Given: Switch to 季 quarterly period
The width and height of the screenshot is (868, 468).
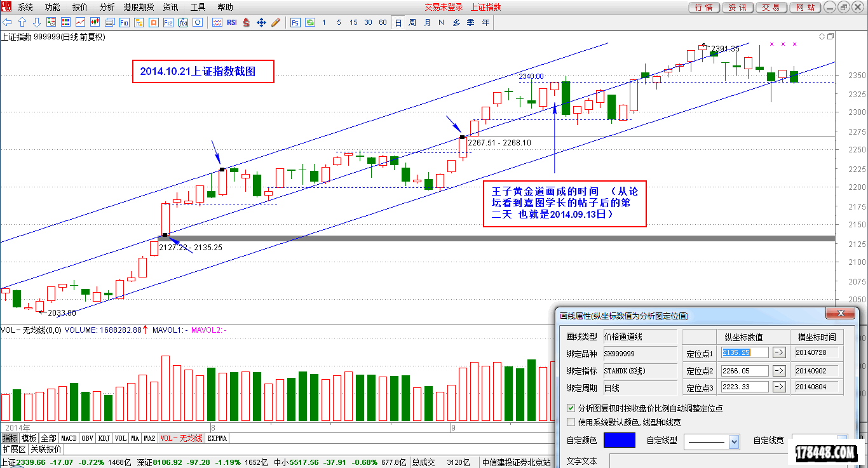Looking at the screenshot, I should pyautogui.click(x=471, y=22).
